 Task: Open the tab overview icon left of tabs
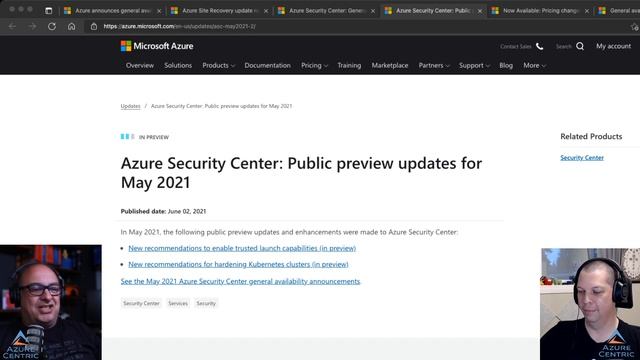click(49, 11)
